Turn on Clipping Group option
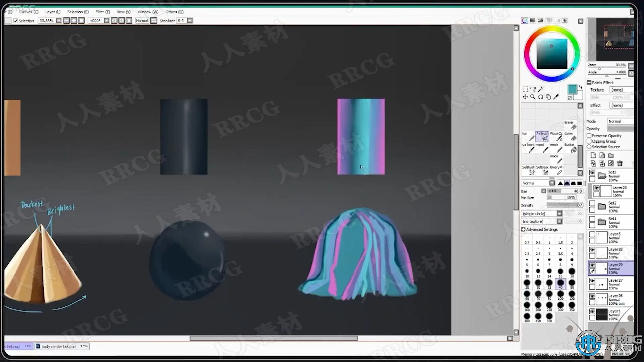 click(x=589, y=141)
